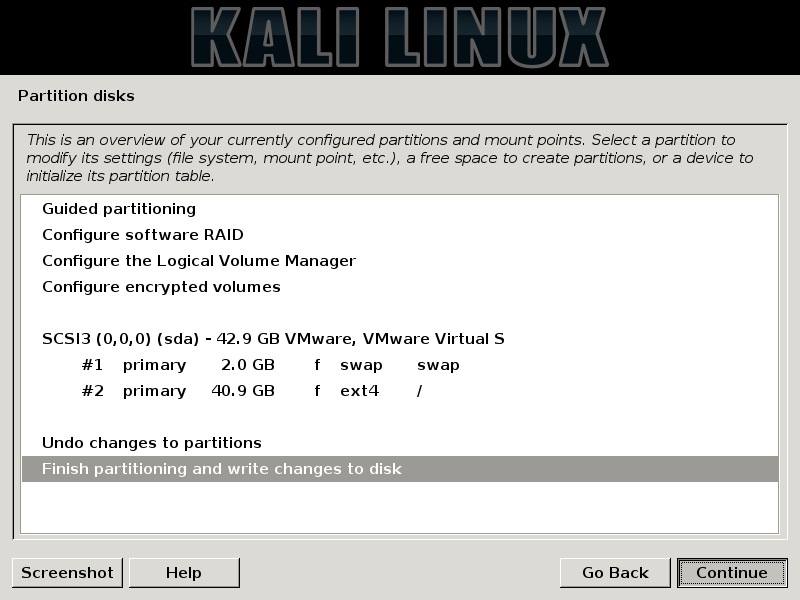Select partition #2 40.9 GB ext4
Screen dimensions: 800x600
(400, 391)
